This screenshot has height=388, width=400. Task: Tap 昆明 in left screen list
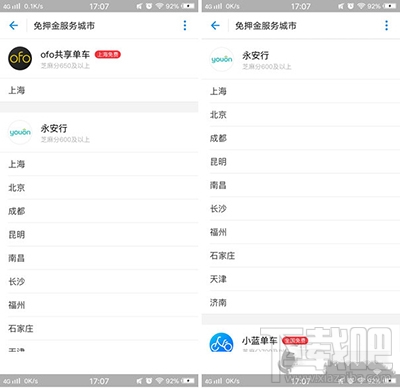click(99, 235)
